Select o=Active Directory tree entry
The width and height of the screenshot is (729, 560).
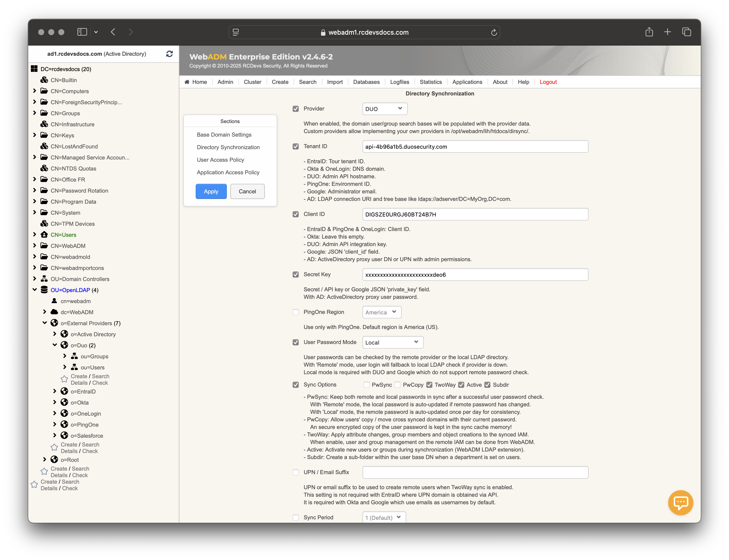[93, 334]
